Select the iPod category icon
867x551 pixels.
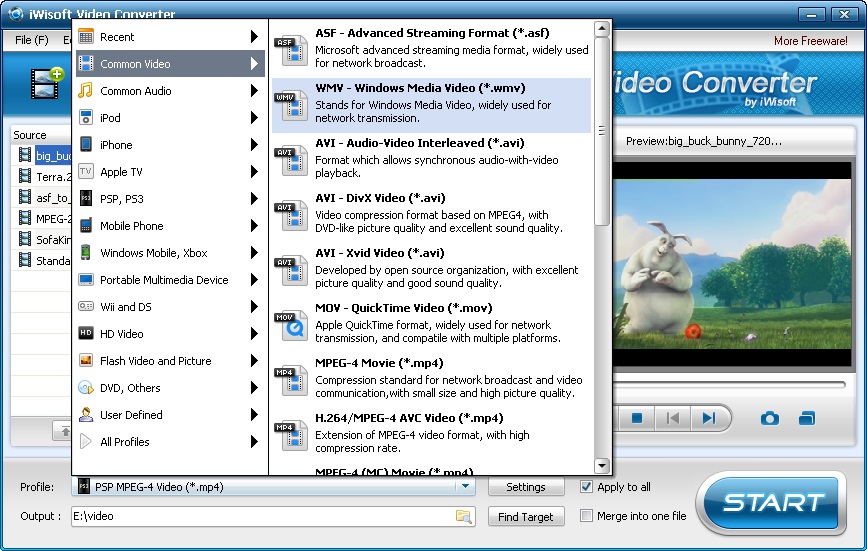click(x=86, y=118)
